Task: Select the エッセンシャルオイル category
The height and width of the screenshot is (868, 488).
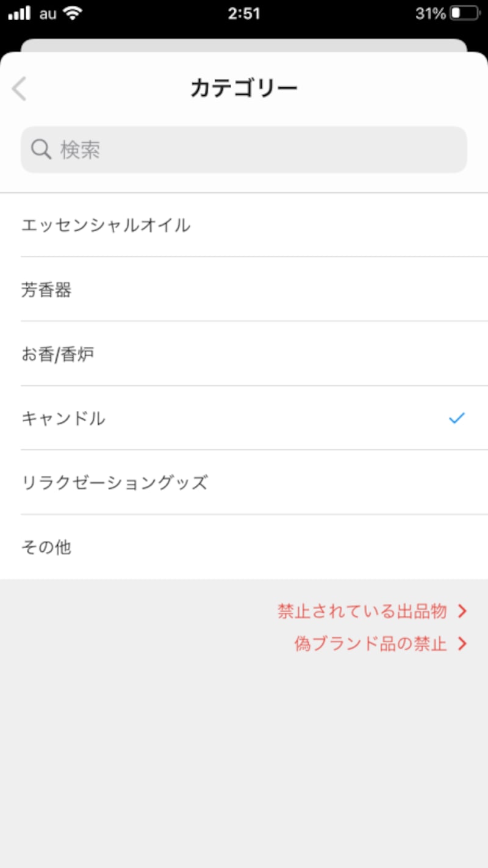Action: 106,225
